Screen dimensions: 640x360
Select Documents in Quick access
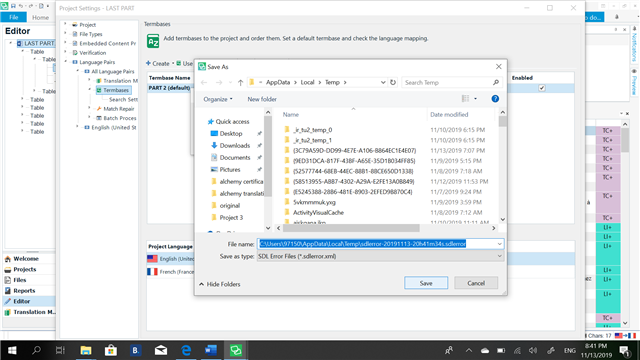pos(235,158)
